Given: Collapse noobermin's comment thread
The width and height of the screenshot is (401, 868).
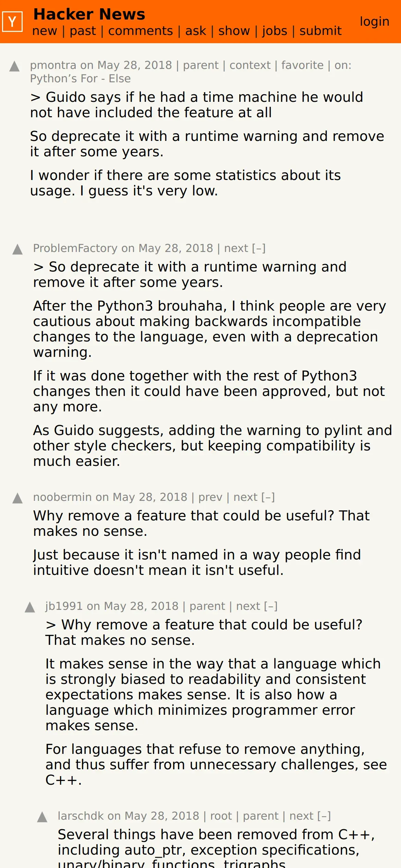Looking at the screenshot, I should click(x=268, y=497).
